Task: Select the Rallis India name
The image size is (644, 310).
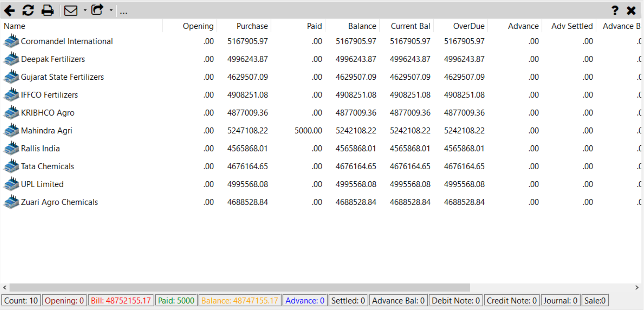Action: pyautogui.click(x=40, y=148)
